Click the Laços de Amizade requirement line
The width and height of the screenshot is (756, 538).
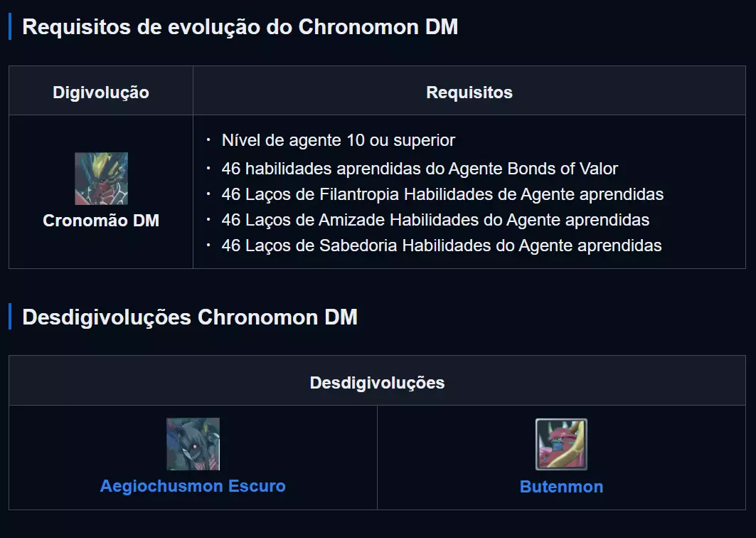coord(435,220)
